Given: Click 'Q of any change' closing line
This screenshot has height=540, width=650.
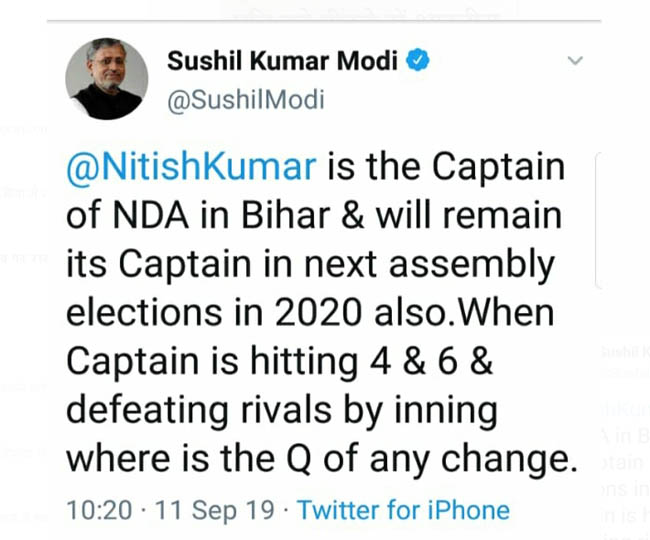Looking at the screenshot, I should (432, 458).
